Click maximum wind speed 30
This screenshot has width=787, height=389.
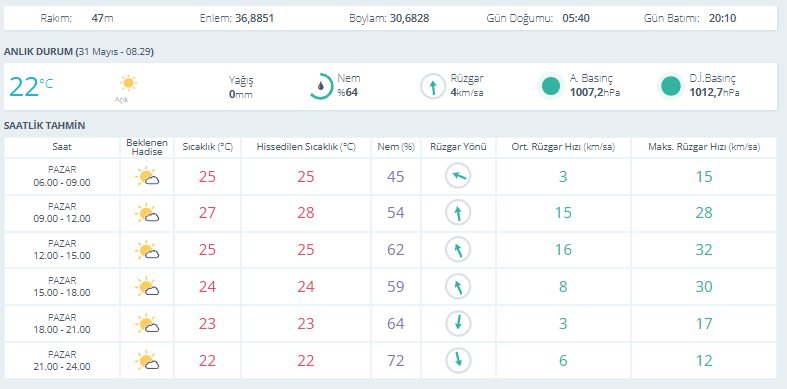point(704,287)
